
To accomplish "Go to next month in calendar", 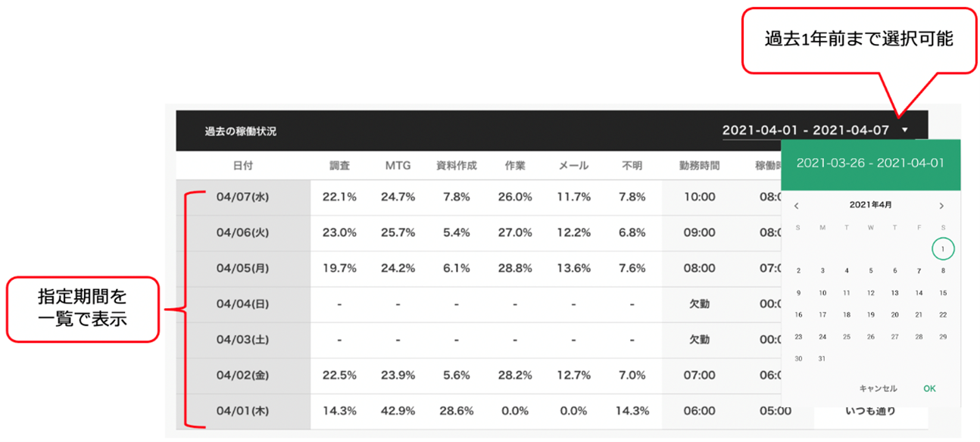I will [x=941, y=206].
